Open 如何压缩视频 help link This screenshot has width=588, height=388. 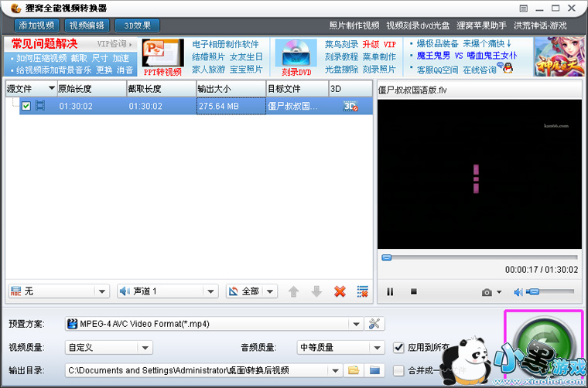[x=41, y=59]
